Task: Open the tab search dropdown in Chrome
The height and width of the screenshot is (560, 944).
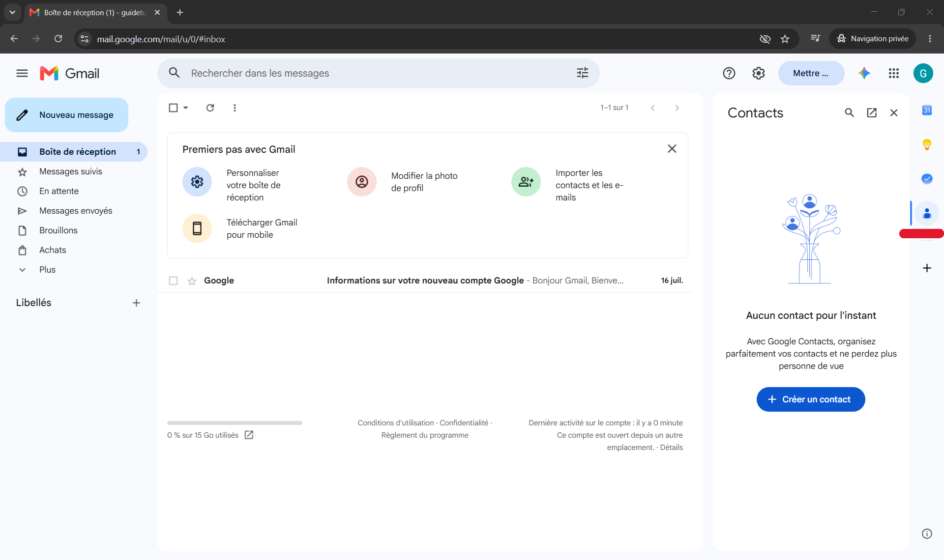Action: tap(12, 12)
